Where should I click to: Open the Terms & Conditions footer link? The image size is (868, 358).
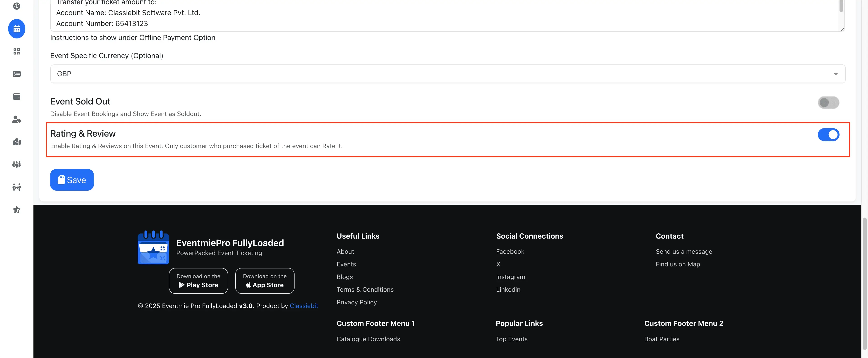click(x=365, y=289)
